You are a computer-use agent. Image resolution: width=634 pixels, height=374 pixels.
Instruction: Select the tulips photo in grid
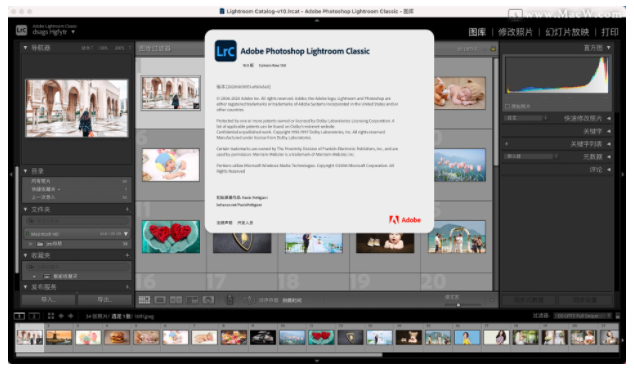[460, 165]
